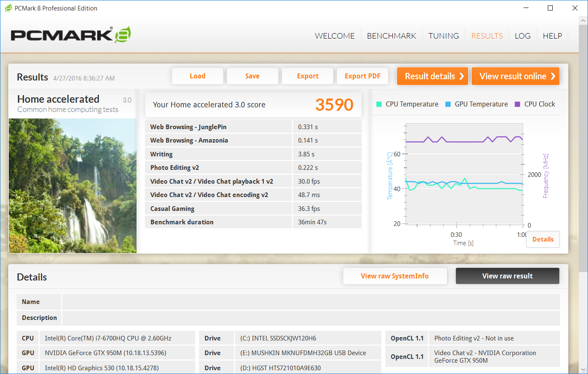Go to the LOG tab

point(523,36)
